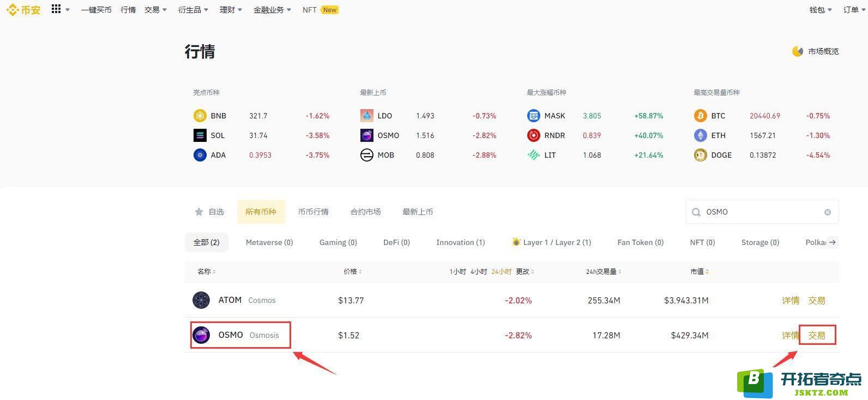This screenshot has height=400, width=868.
Task: Sort table by 价格 column
Action: click(x=353, y=271)
